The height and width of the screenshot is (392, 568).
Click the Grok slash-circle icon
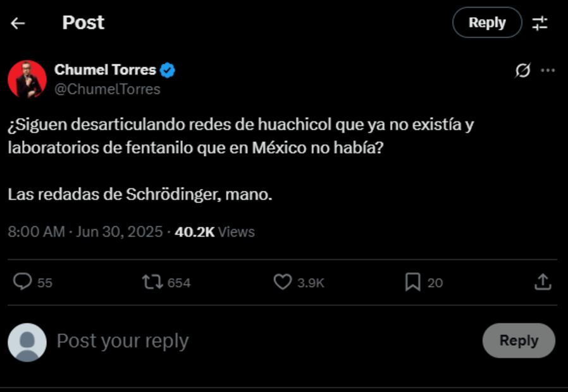point(522,71)
